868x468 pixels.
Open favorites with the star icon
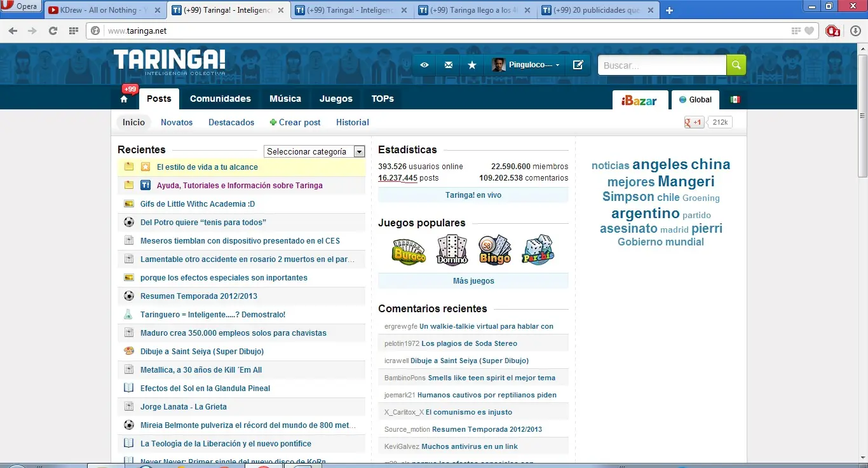tap(472, 65)
